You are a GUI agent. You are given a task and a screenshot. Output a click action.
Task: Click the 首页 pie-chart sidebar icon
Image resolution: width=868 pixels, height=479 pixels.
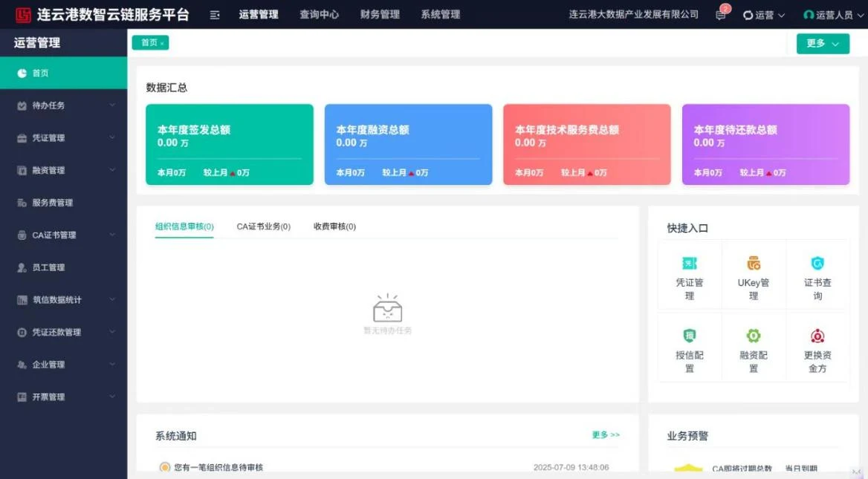(22, 73)
